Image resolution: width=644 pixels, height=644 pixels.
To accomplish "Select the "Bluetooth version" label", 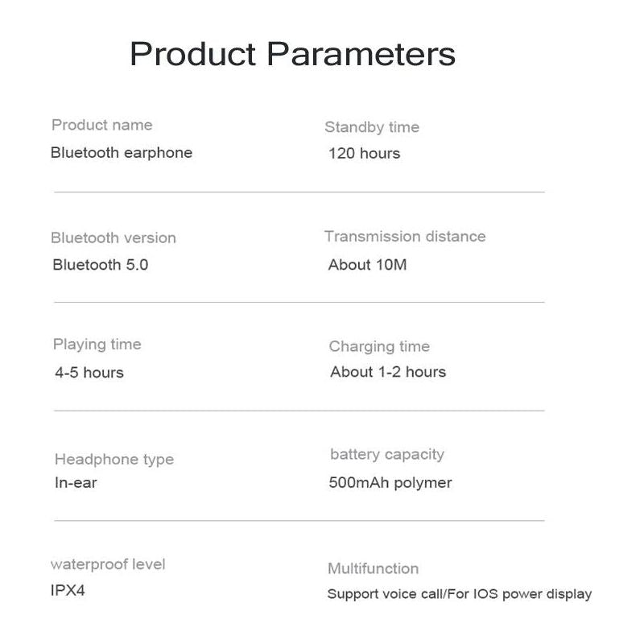I will (x=113, y=237).
